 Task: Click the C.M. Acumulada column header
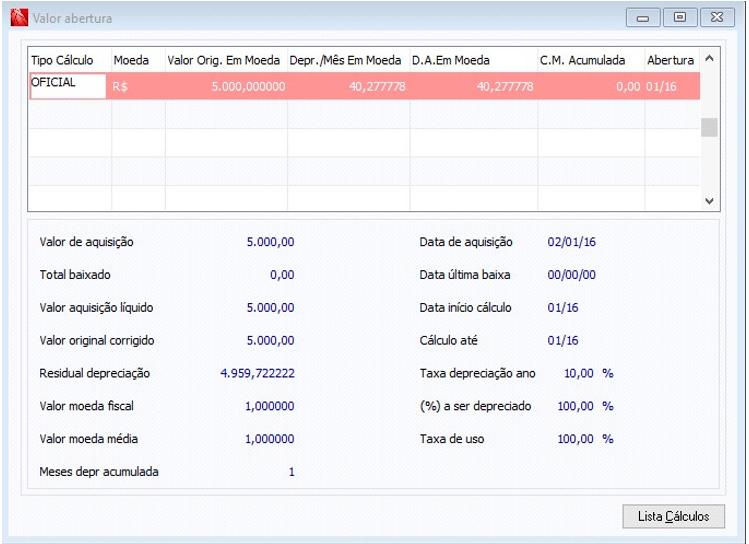pos(582,60)
